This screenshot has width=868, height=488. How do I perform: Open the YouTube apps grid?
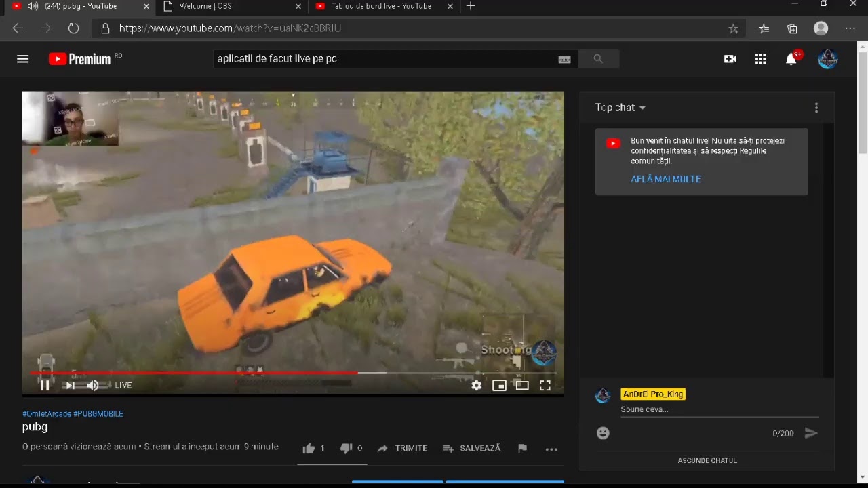click(x=760, y=59)
